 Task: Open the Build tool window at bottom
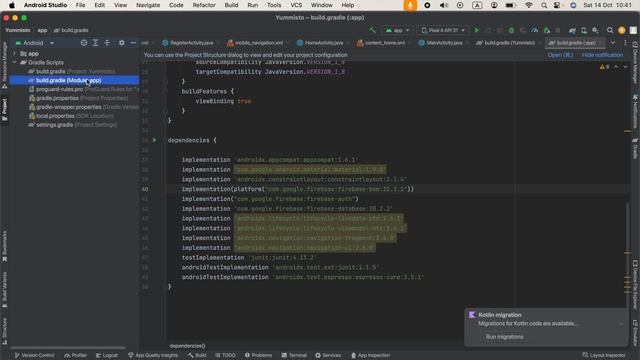(197, 355)
